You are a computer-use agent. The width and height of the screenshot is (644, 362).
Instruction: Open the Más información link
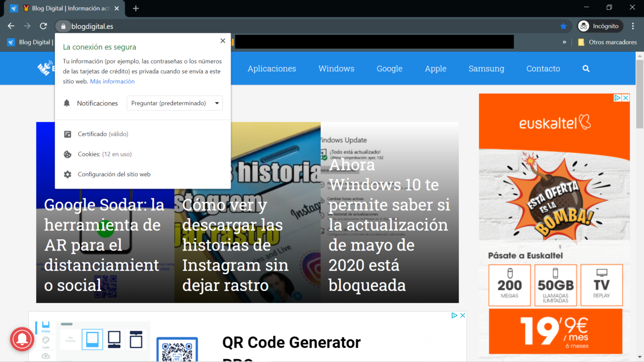(x=112, y=81)
